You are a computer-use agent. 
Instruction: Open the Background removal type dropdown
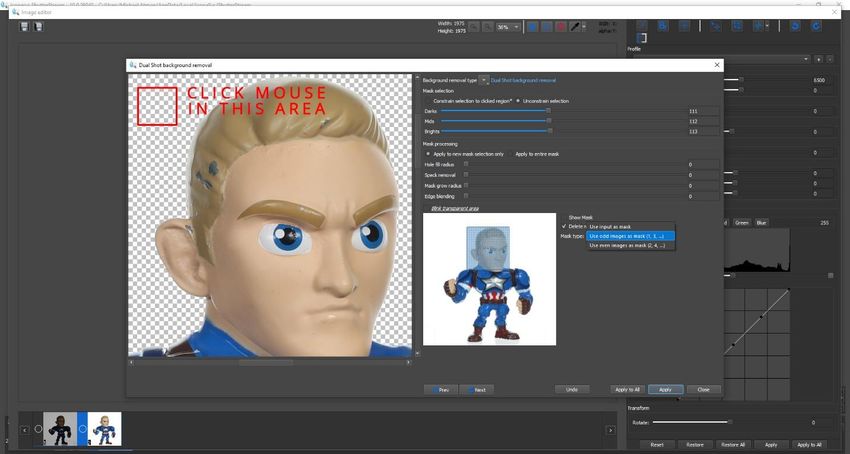pos(484,80)
